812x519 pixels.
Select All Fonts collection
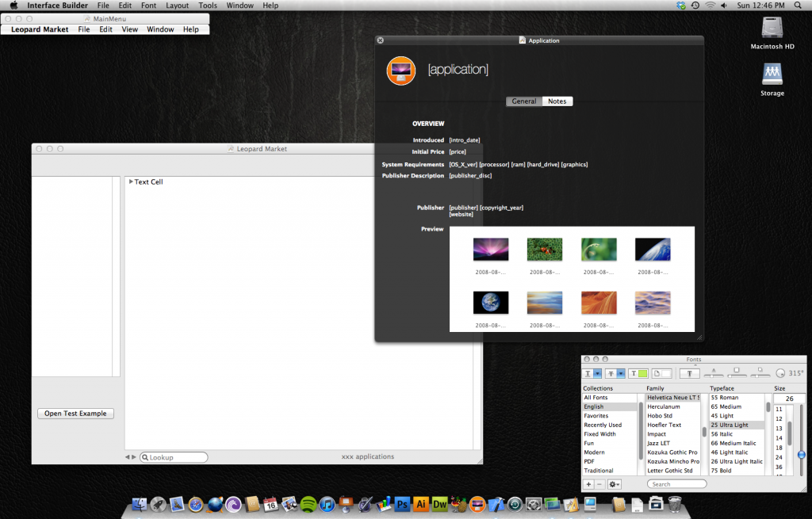point(610,398)
